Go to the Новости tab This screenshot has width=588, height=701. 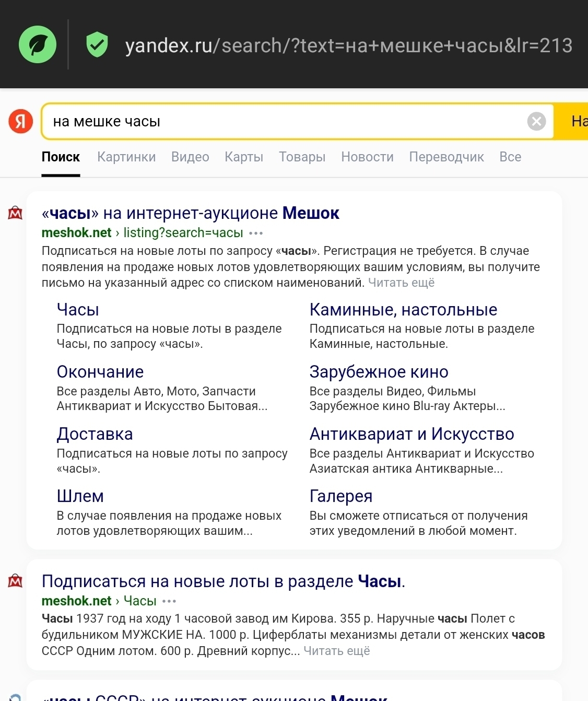pyautogui.click(x=367, y=157)
